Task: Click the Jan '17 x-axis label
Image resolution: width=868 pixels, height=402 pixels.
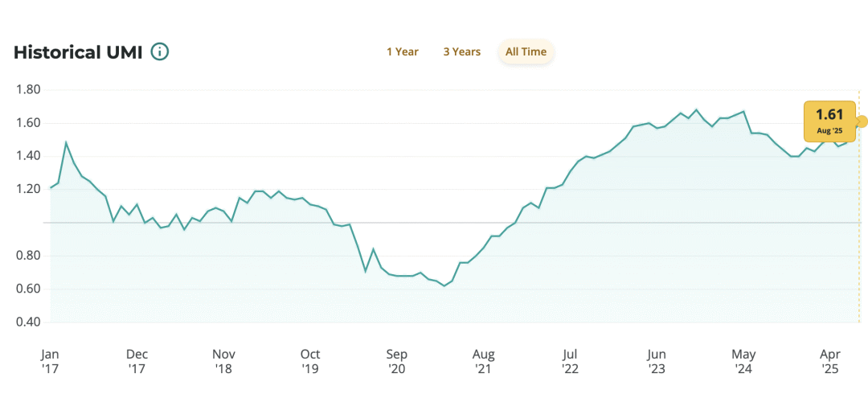Action: pos(50,361)
